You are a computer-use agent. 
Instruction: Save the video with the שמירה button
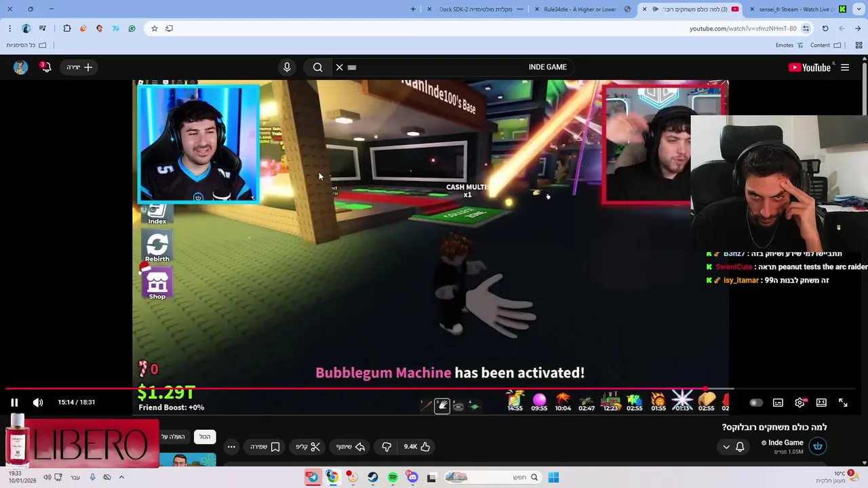(265, 447)
